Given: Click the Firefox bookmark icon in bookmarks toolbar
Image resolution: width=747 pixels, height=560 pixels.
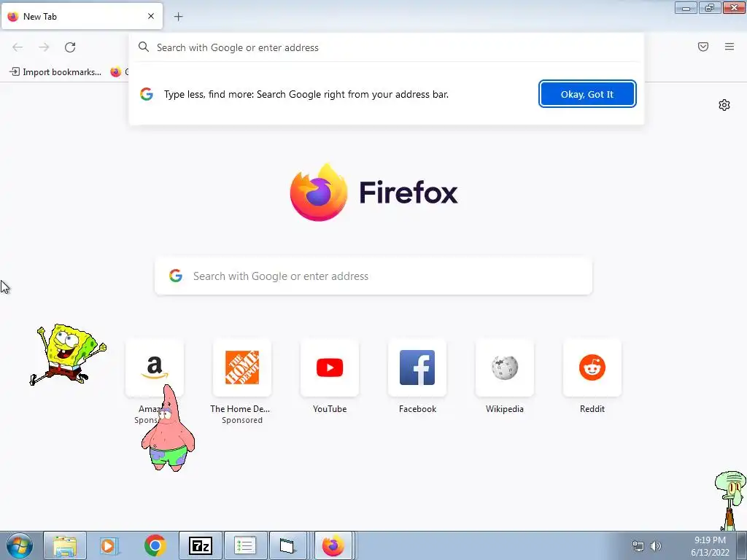Looking at the screenshot, I should point(116,72).
